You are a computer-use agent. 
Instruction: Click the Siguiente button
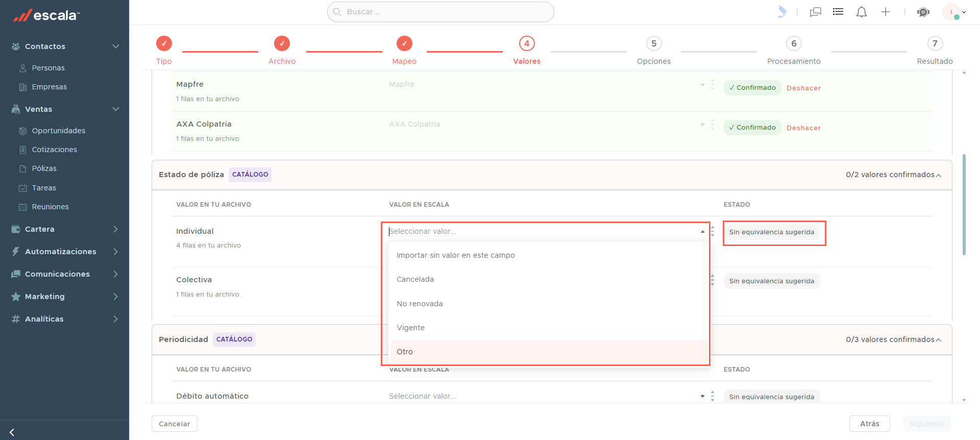click(926, 424)
